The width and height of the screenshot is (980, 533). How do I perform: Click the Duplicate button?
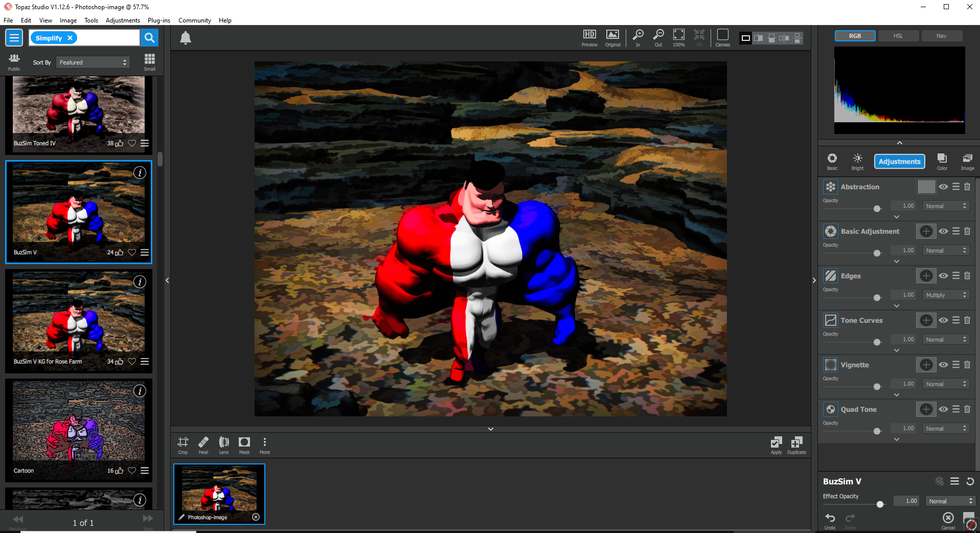tap(796, 445)
